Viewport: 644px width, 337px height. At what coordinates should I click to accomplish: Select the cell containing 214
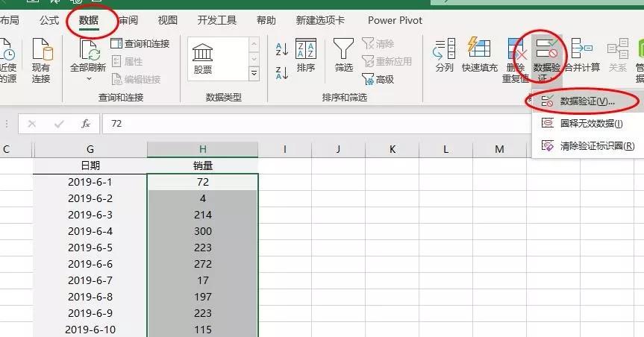coord(203,215)
